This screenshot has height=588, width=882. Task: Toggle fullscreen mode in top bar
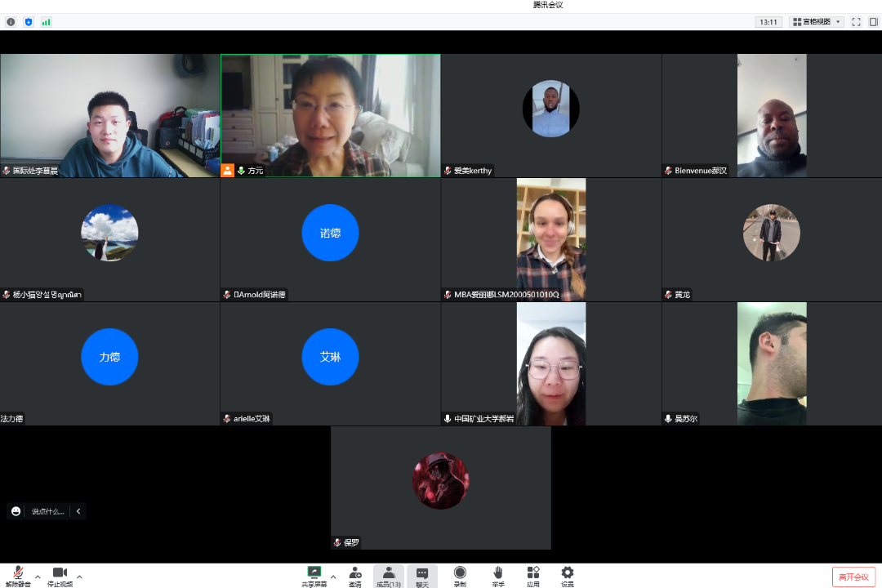856,22
